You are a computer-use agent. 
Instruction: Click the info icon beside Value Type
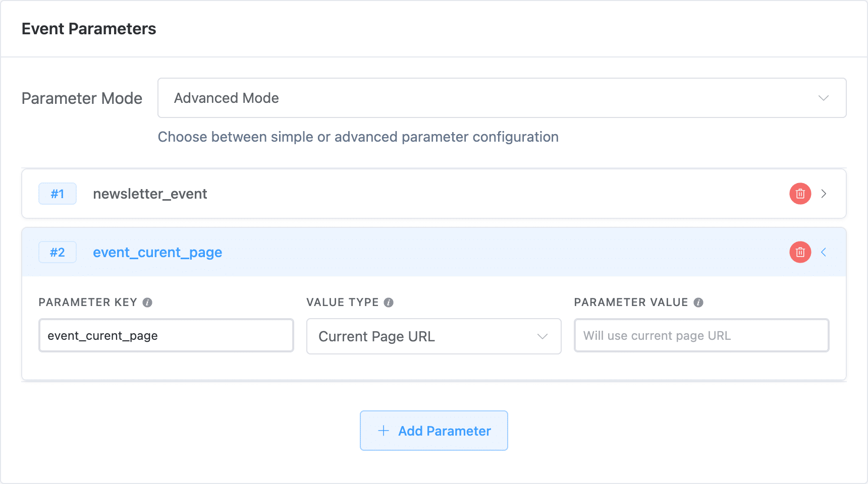click(389, 302)
